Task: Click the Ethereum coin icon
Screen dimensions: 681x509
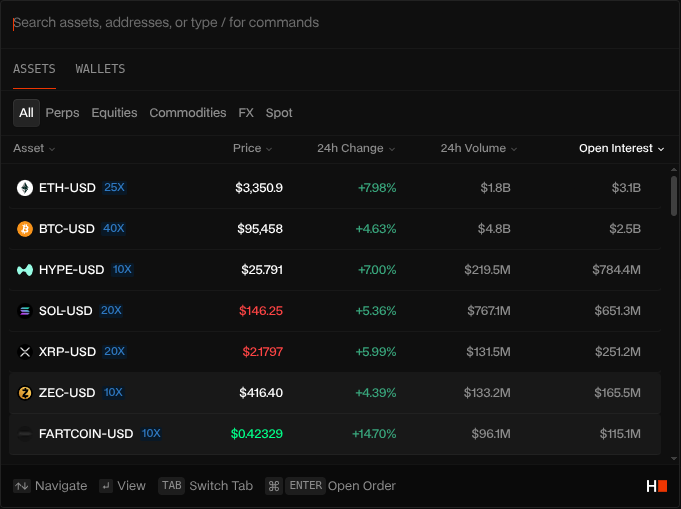Action: [25, 188]
